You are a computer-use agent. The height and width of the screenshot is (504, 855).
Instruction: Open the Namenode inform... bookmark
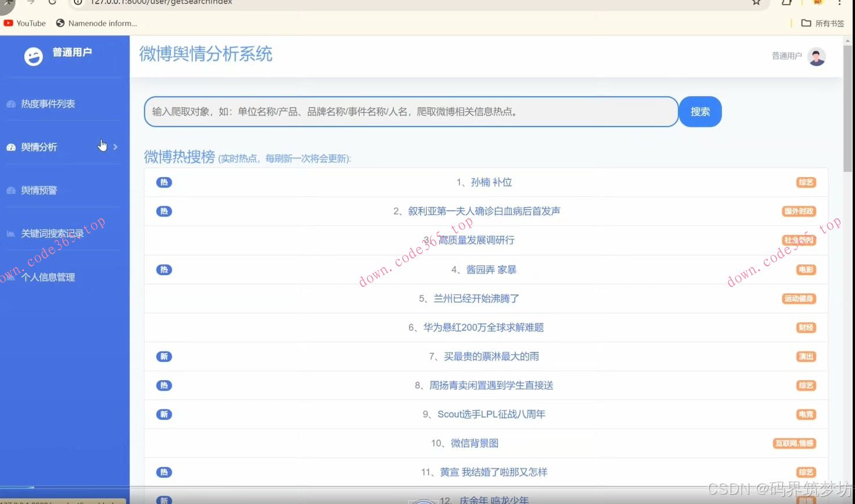[x=96, y=23]
